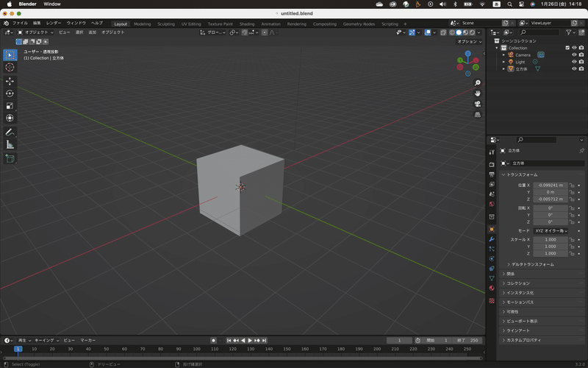Open the Render properties tab
The width and height of the screenshot is (588, 368).
(492, 164)
